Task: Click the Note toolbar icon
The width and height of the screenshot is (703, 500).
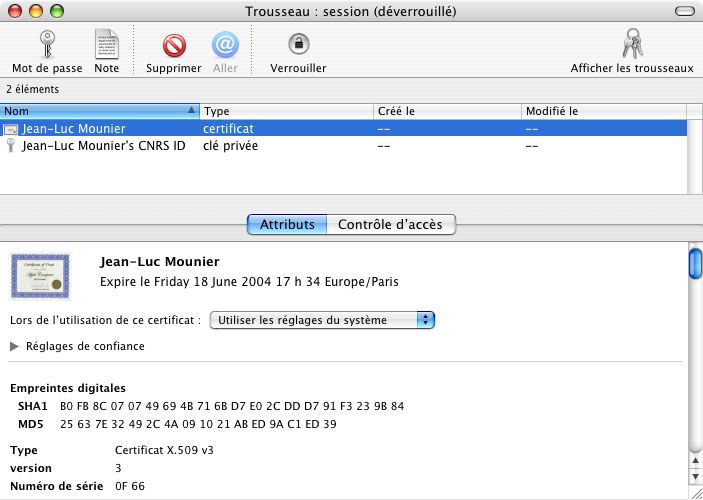Action: point(106,44)
